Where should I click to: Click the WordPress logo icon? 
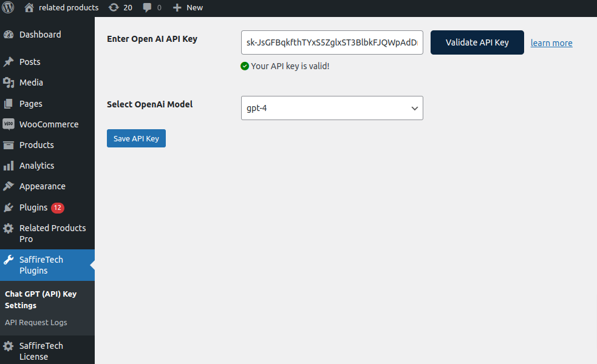click(x=9, y=7)
